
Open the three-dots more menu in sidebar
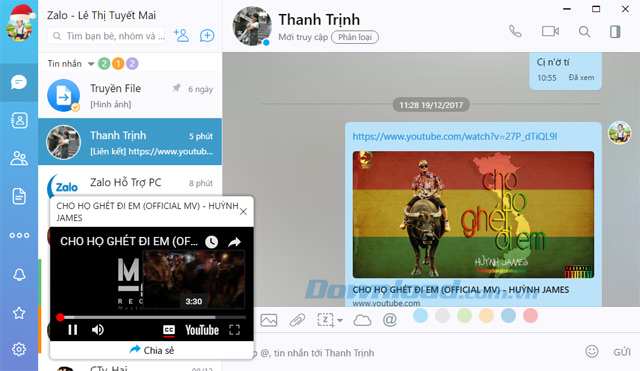19,235
